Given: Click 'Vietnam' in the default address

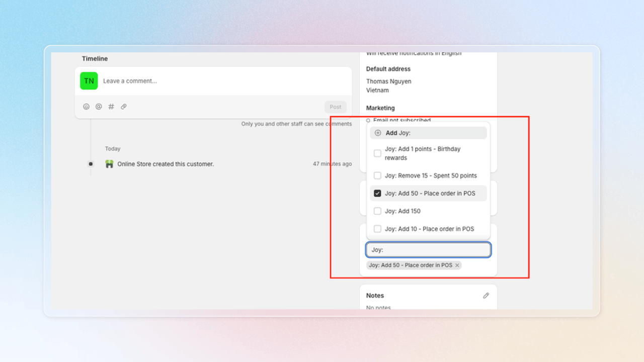Looking at the screenshot, I should (377, 90).
